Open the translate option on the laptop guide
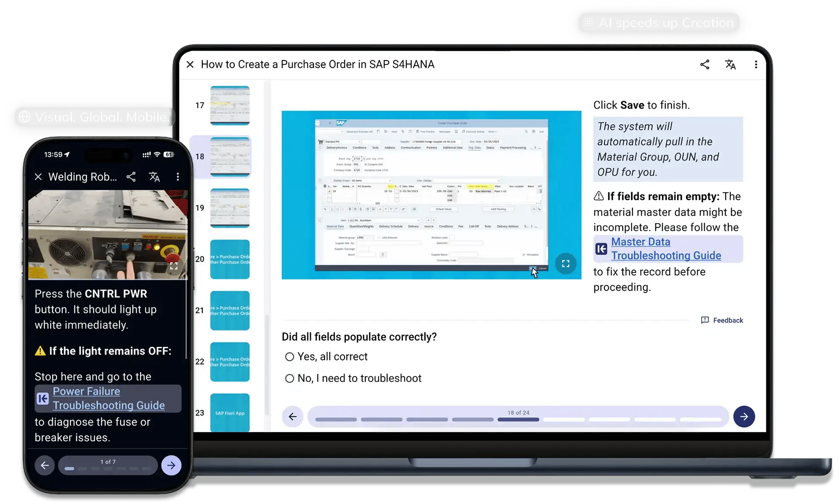The height and width of the screenshot is (504, 840). click(x=730, y=64)
